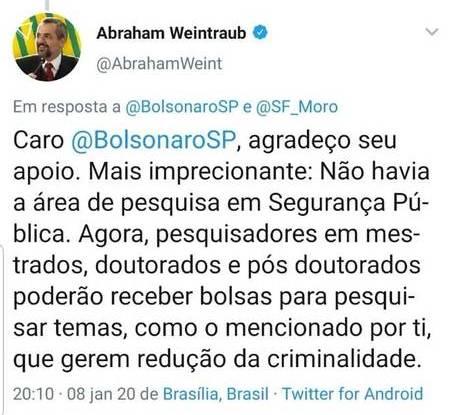Image resolution: width=450 pixels, height=415 pixels.
Task: Click the 08 jan 20 date
Action: click(101, 394)
